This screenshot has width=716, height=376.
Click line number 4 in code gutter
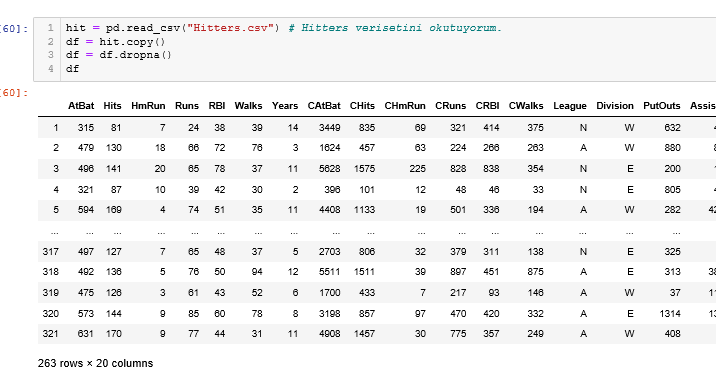(x=51, y=69)
